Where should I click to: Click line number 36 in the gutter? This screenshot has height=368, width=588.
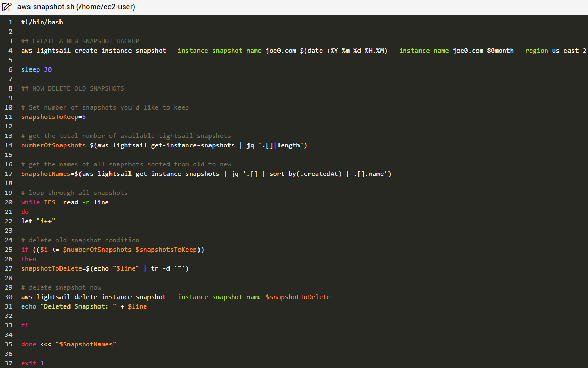(8, 354)
